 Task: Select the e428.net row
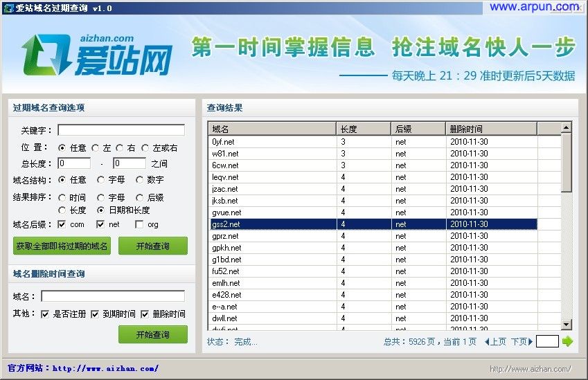pyautogui.click(x=373, y=295)
